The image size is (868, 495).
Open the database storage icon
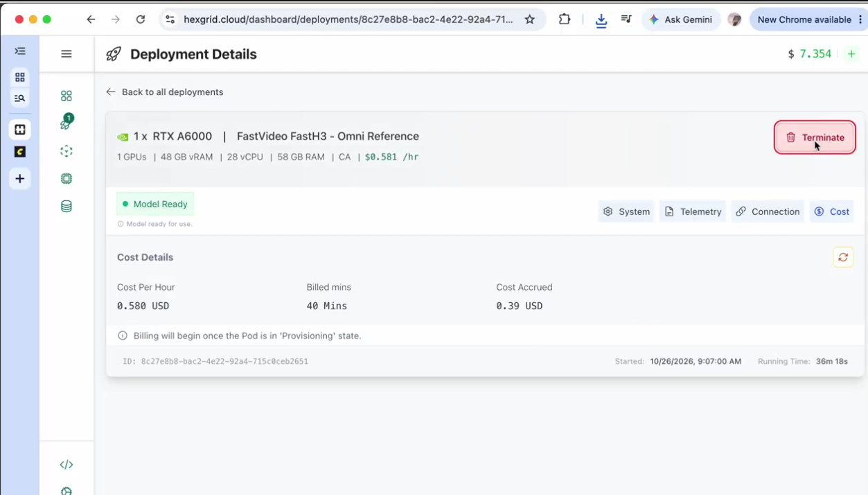67,206
